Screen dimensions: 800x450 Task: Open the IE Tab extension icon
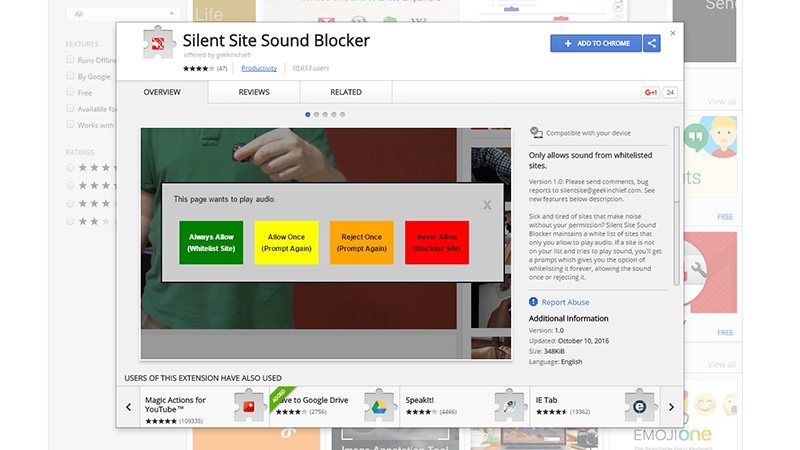pos(639,406)
